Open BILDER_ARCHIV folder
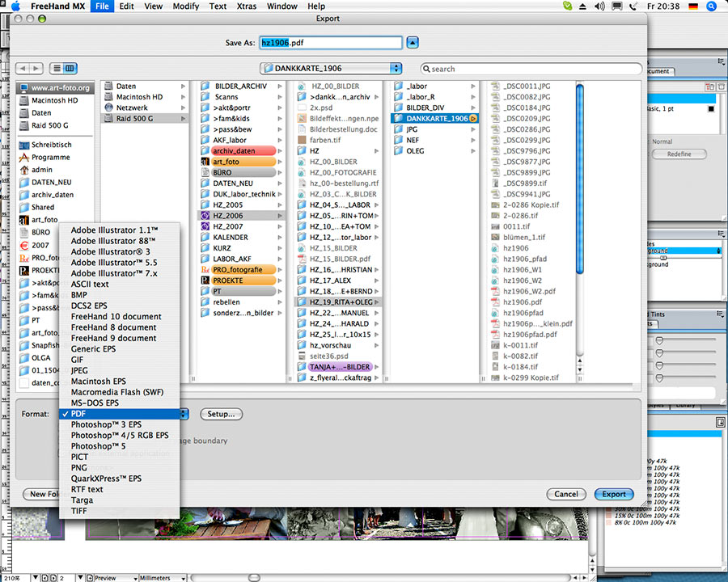This screenshot has height=582, width=728. (x=241, y=86)
